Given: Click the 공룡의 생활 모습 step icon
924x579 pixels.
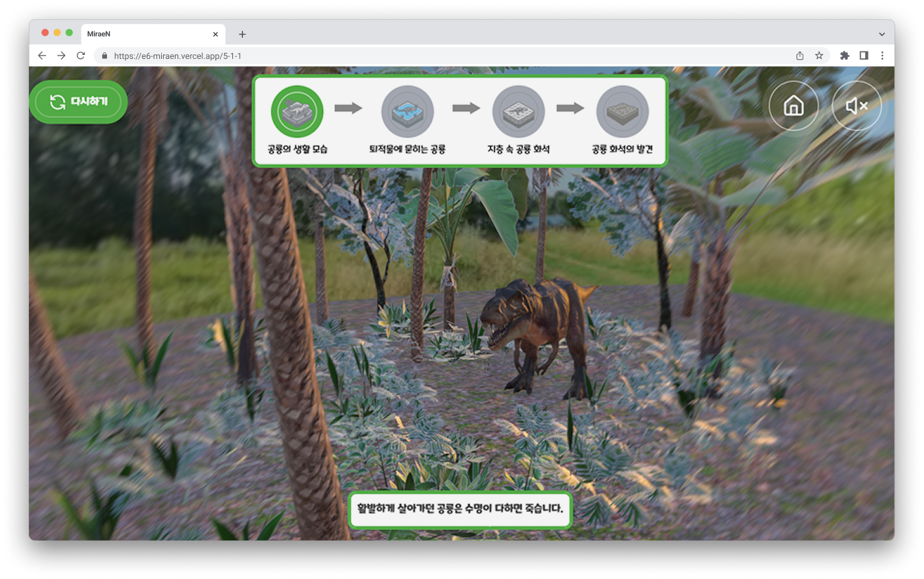Looking at the screenshot, I should 297,112.
